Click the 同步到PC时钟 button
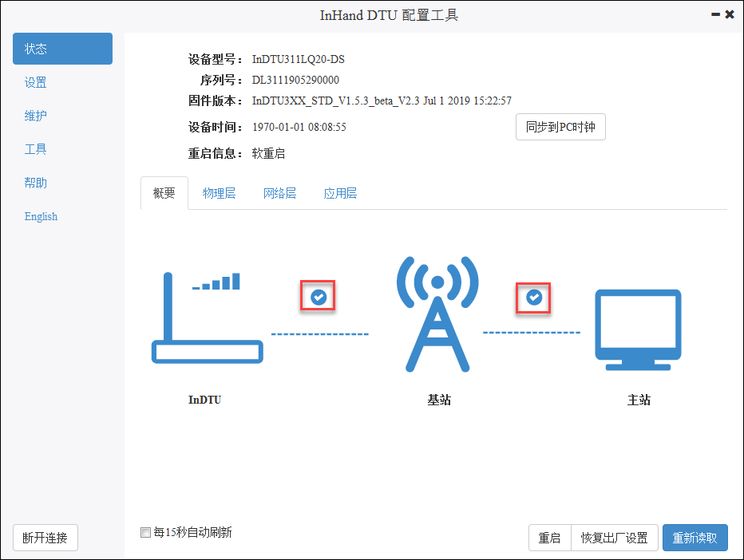Viewport: 744px width, 560px height. pyautogui.click(x=560, y=127)
